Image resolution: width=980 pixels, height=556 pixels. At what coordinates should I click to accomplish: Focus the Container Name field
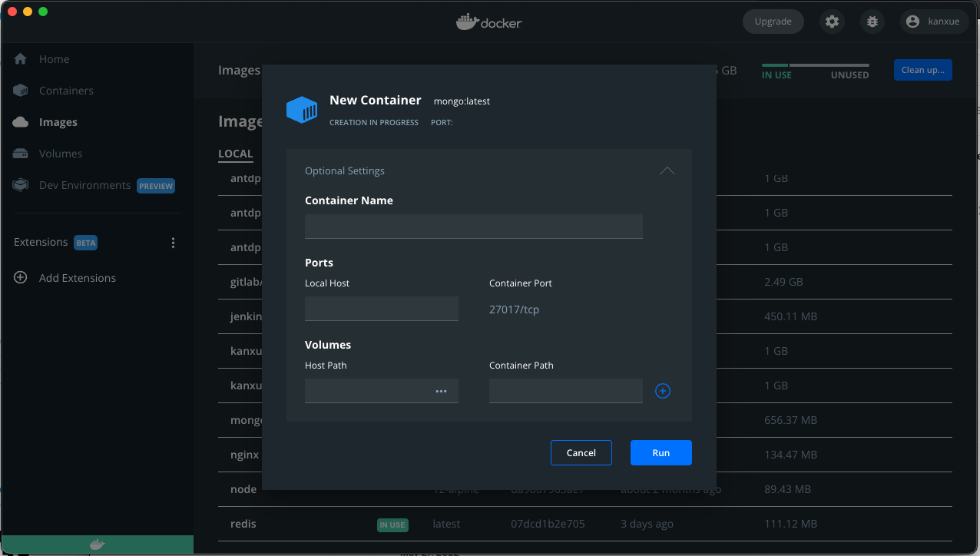point(474,227)
